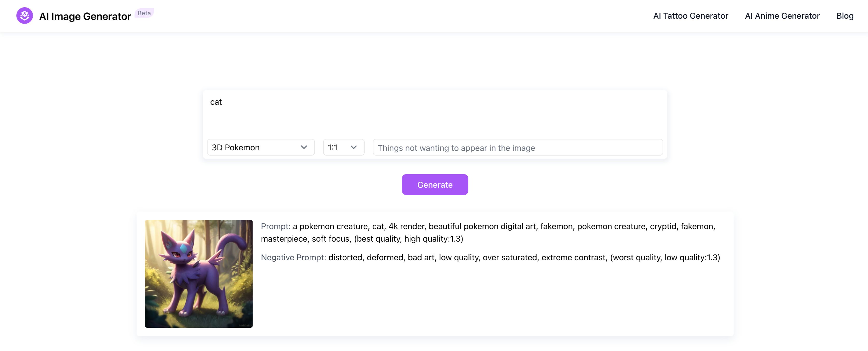Image resolution: width=868 pixels, height=351 pixels.
Task: Go to the AI Anime Generator page
Action: (782, 16)
